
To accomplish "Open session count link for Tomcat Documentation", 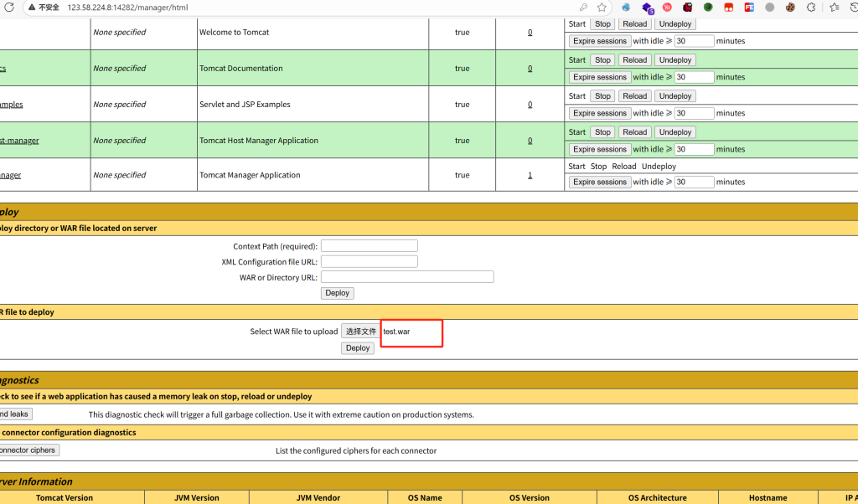I will pyautogui.click(x=530, y=69).
